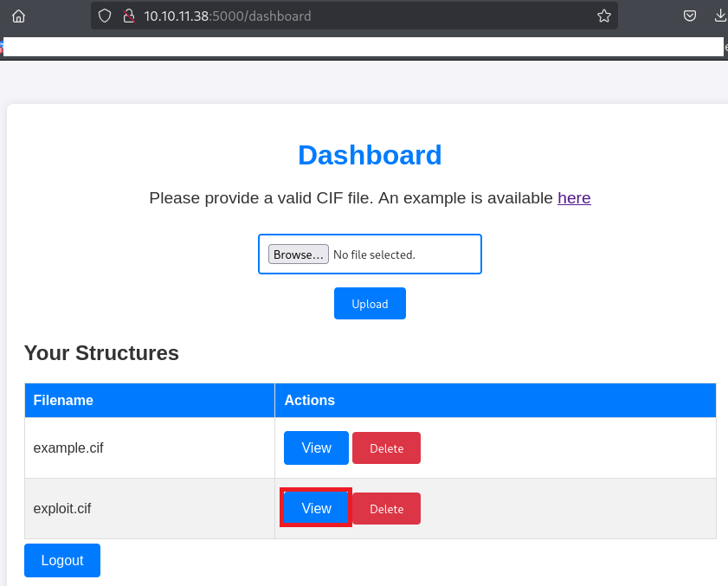Click the insecure connection padlock icon
The image size is (728, 586).
(128, 16)
